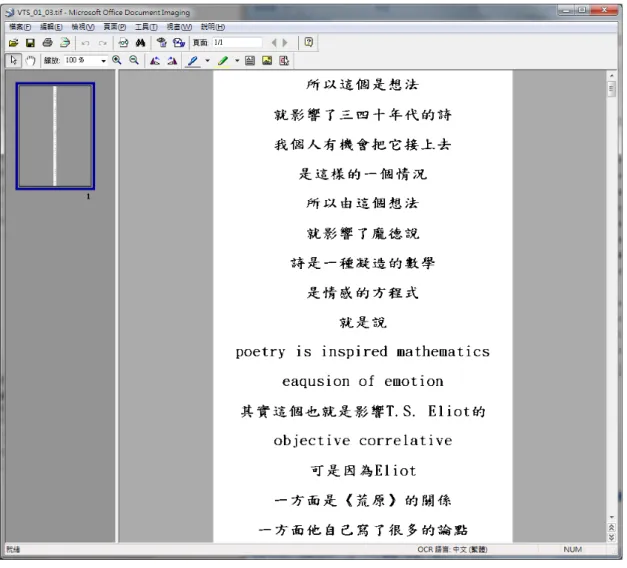Click the text 'objective correlative'
Screen dimensions: 627x568
tap(363, 442)
